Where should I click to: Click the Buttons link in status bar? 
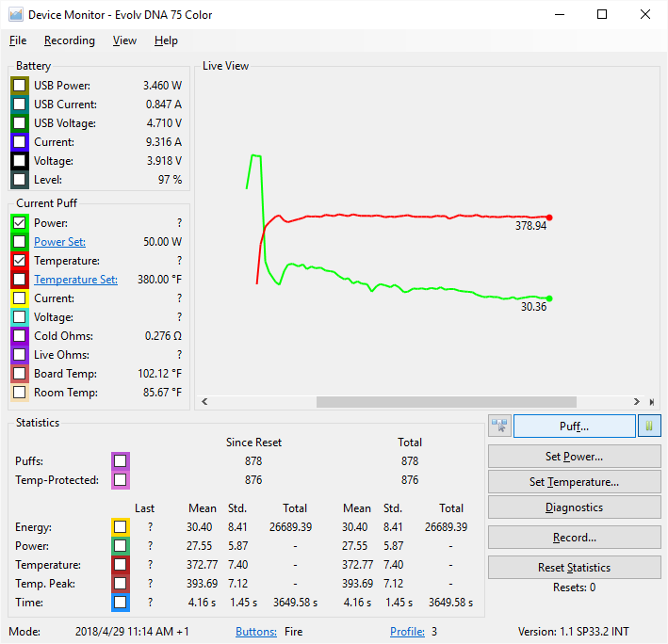coord(256,631)
